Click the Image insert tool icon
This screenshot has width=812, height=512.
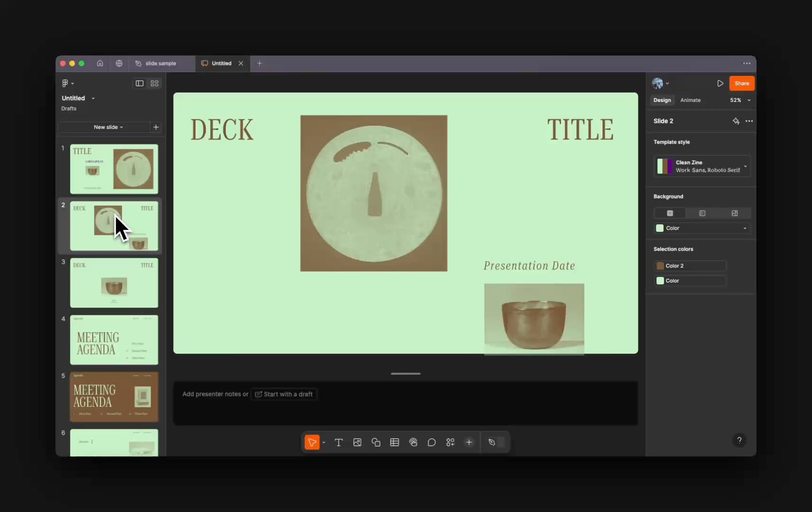[x=357, y=442]
